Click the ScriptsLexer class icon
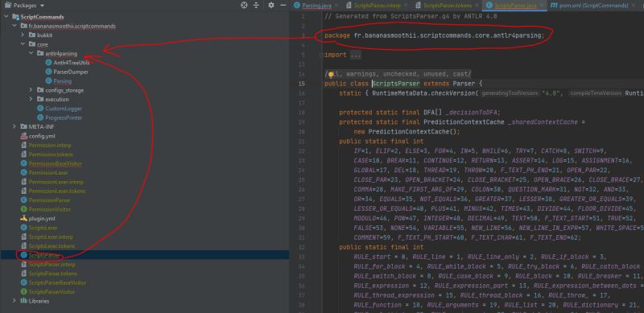The image size is (644, 313). [x=24, y=228]
